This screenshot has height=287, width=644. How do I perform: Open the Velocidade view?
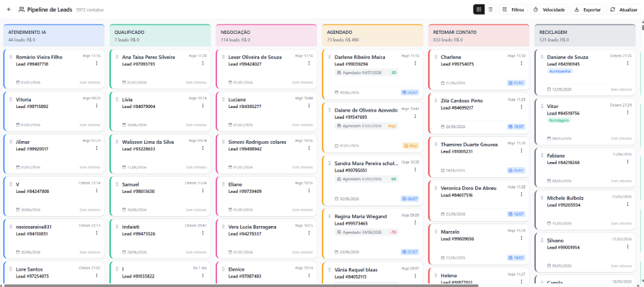coord(549,9)
